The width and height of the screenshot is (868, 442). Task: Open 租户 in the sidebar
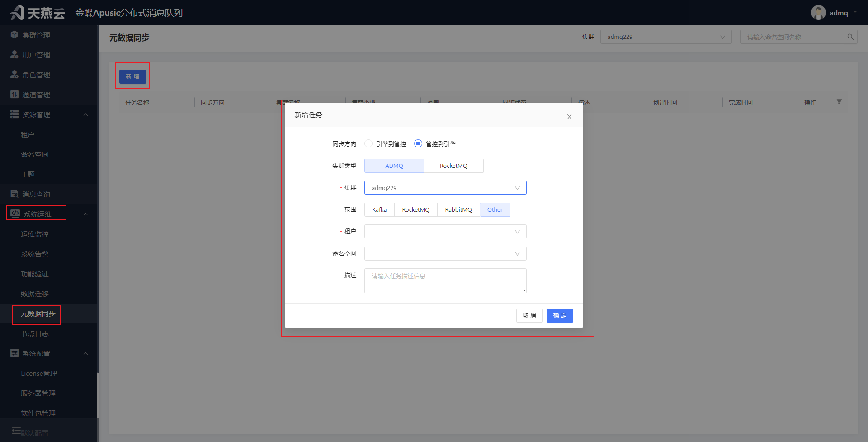28,134
